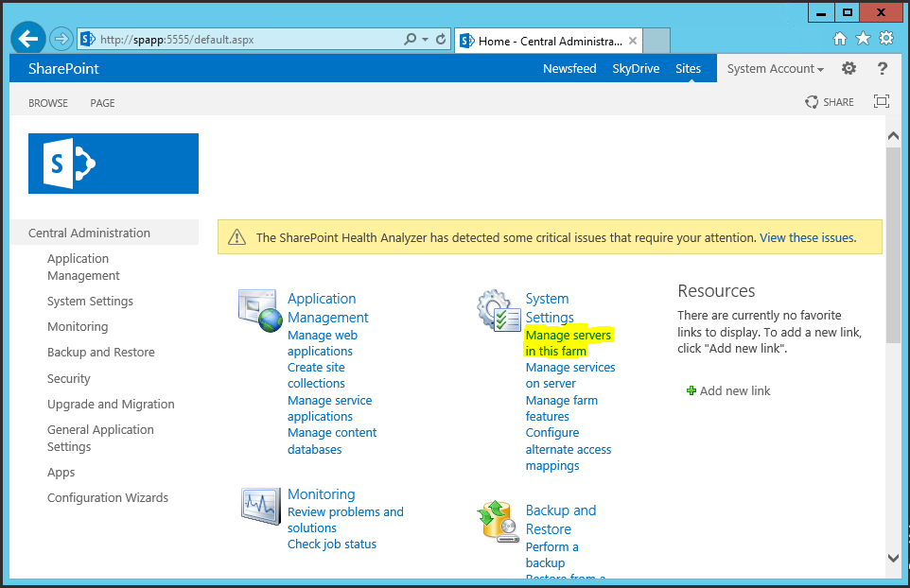Viewport: 910px width, 588px height.
Task: Select Configuration Wizards in left navigation
Action: click(x=108, y=497)
